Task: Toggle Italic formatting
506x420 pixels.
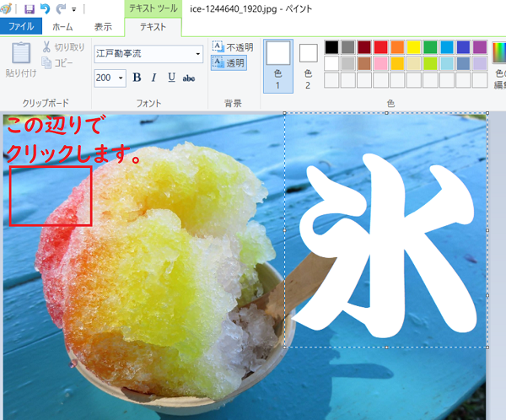Action: click(x=154, y=78)
